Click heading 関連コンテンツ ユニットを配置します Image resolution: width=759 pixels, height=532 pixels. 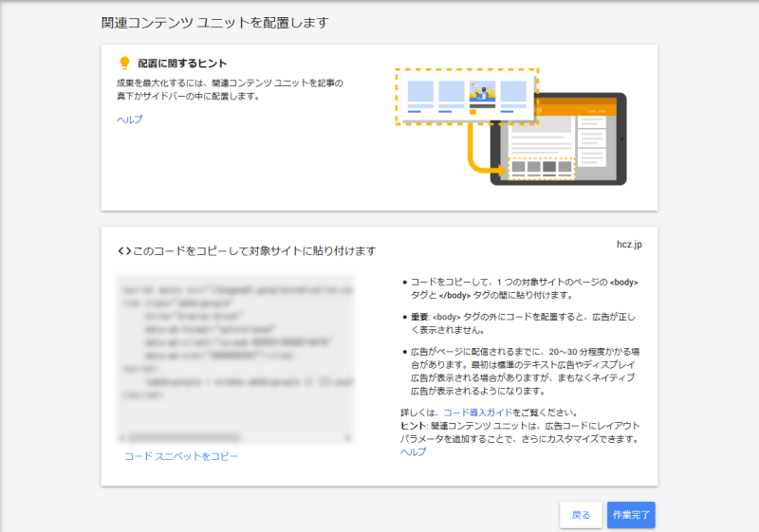tap(215, 23)
